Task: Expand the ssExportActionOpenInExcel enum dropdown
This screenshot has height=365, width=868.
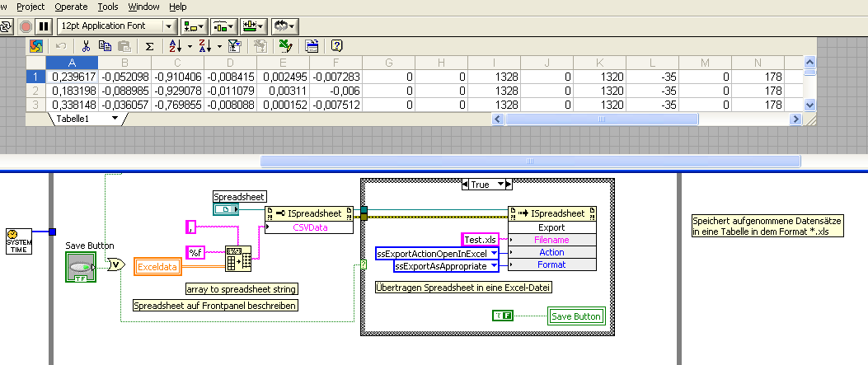Action: (493, 253)
